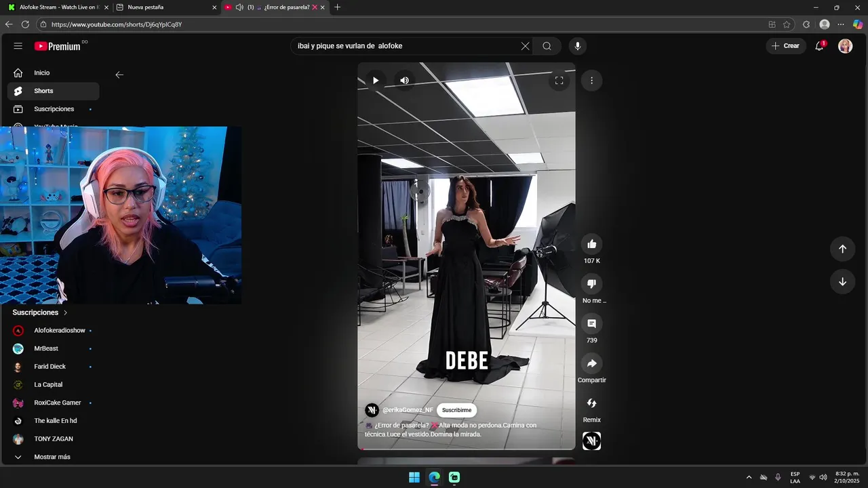Go to the previous short
868x488 pixels.
(x=842, y=249)
